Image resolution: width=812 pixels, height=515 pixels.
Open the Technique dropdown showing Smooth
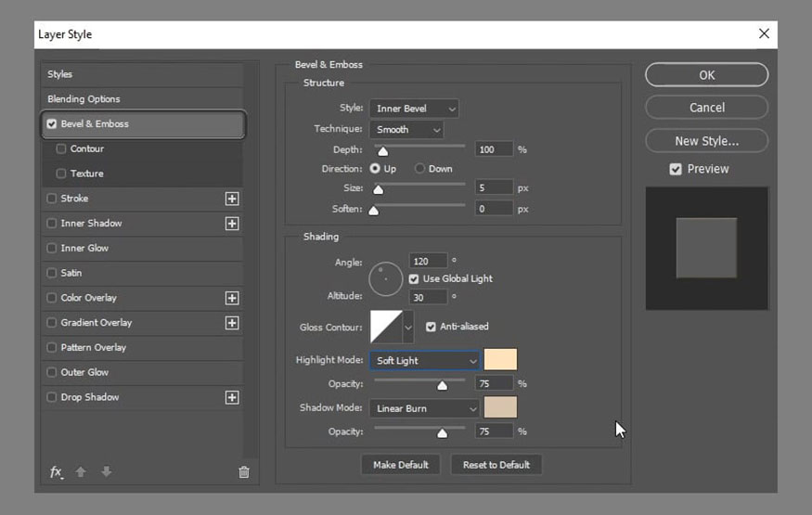406,129
